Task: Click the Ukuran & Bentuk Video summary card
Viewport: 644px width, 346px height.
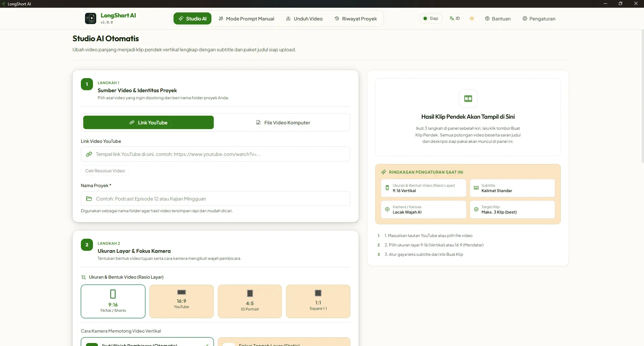Action: [x=424, y=188]
